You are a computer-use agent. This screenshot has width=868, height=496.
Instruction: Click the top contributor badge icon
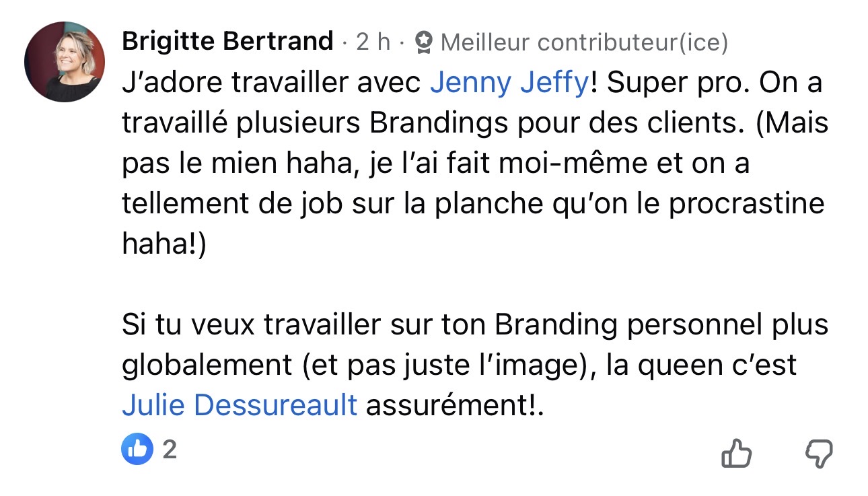point(424,43)
